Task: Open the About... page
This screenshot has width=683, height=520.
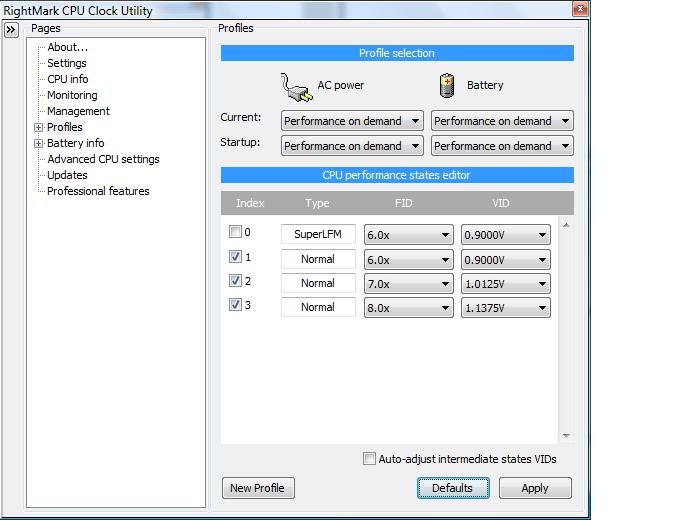Action: click(x=68, y=47)
